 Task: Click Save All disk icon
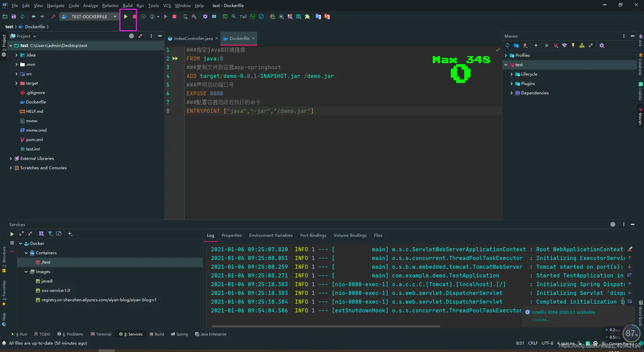click(x=14, y=16)
